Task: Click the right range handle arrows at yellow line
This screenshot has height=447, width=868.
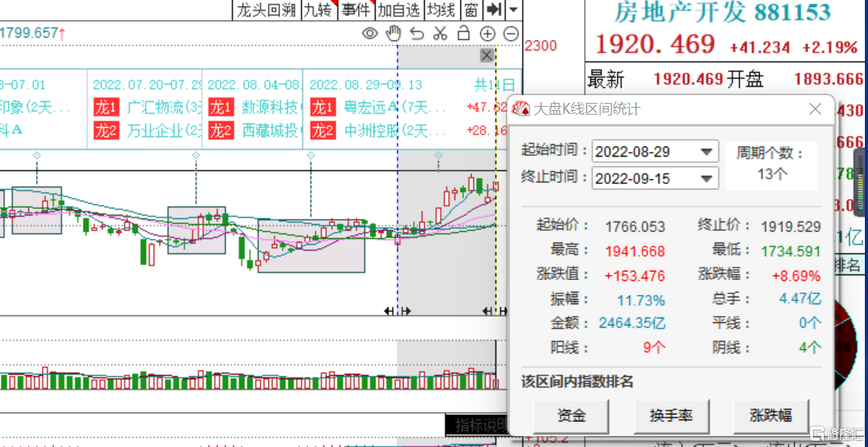Action: coord(495,311)
